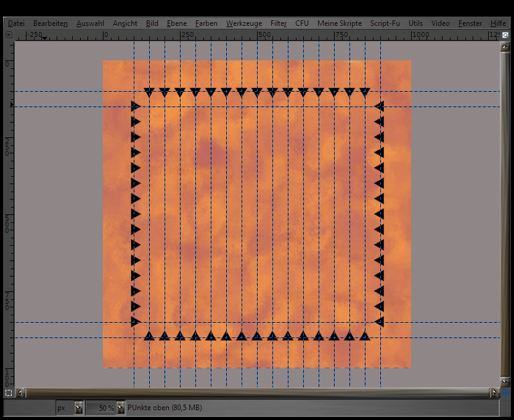This screenshot has width=514, height=420.
Task: Open the Datei menu
Action: pos(17,23)
